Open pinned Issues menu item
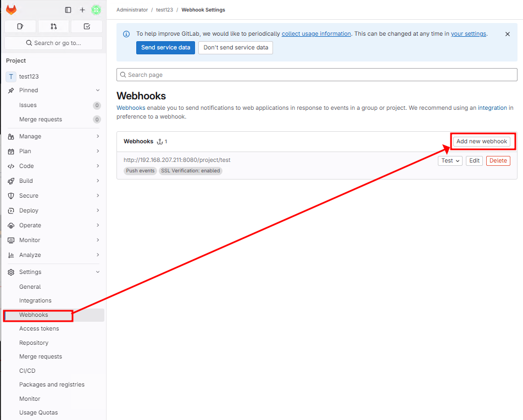Screen dimensions: 523x420 click(x=54, y=105)
